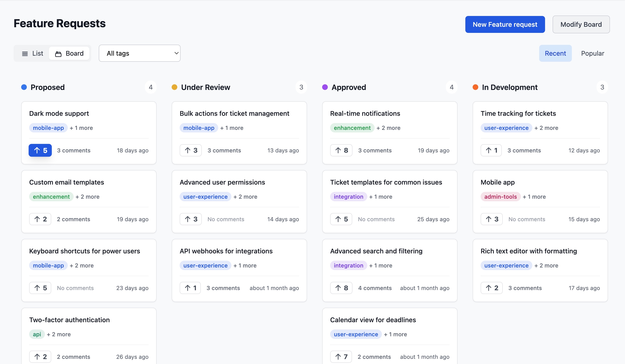Click '12 days ago' on Time tracking card
The image size is (625, 364).
coord(584,150)
